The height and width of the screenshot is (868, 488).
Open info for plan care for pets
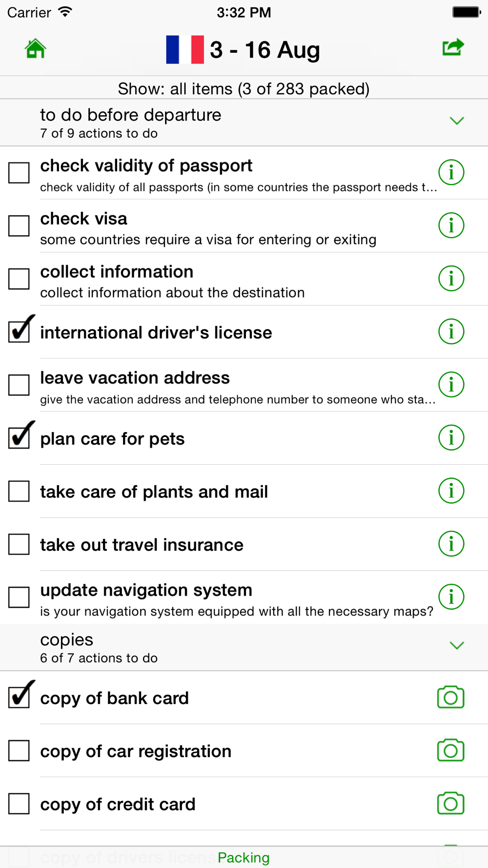pos(451,438)
